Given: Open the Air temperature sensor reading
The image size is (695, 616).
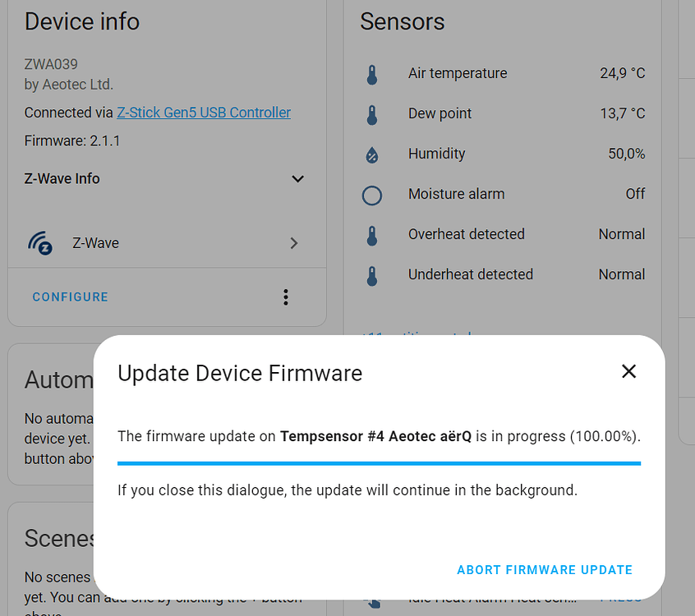Looking at the screenshot, I should (x=622, y=73).
